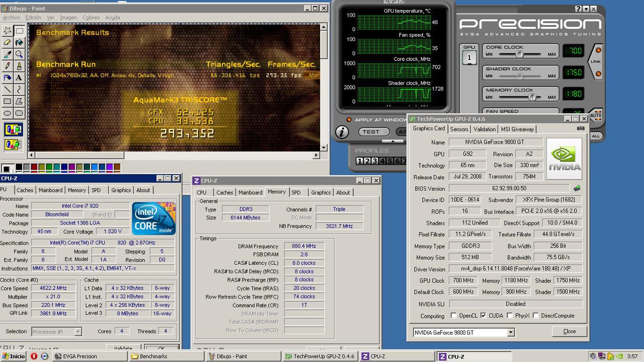Adjust the Memory Clock slider handle
The width and height of the screenshot is (644, 362).
(x=532, y=97)
